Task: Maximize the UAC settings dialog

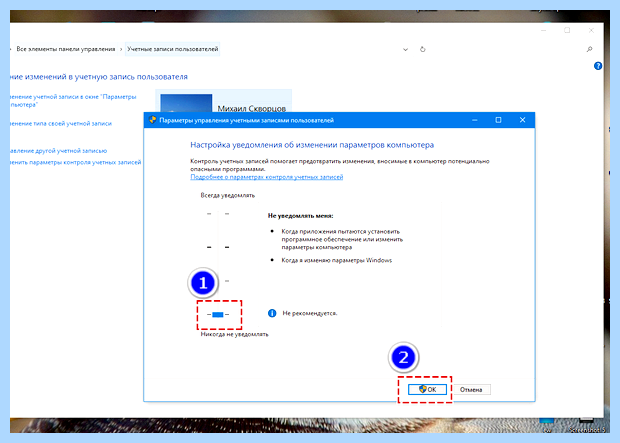Action: pyautogui.click(x=498, y=120)
